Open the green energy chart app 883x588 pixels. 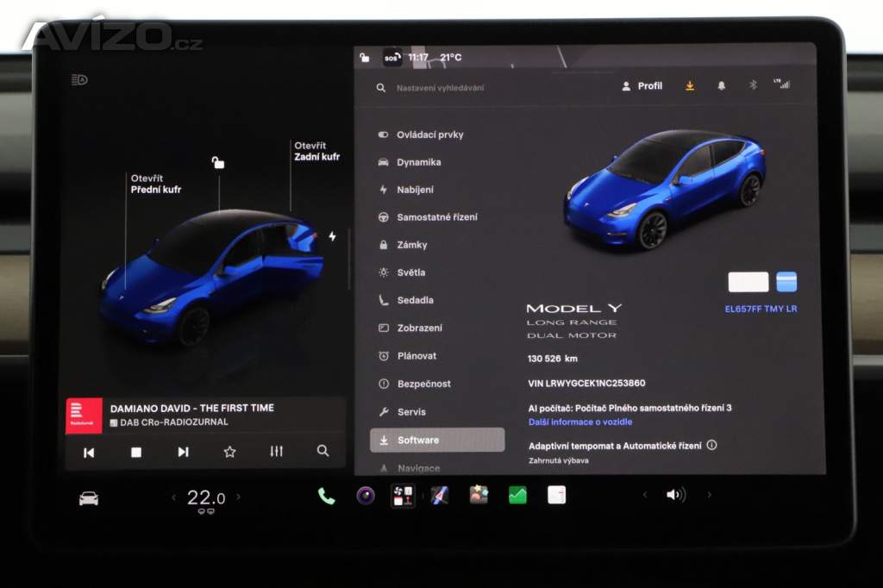pos(517,495)
